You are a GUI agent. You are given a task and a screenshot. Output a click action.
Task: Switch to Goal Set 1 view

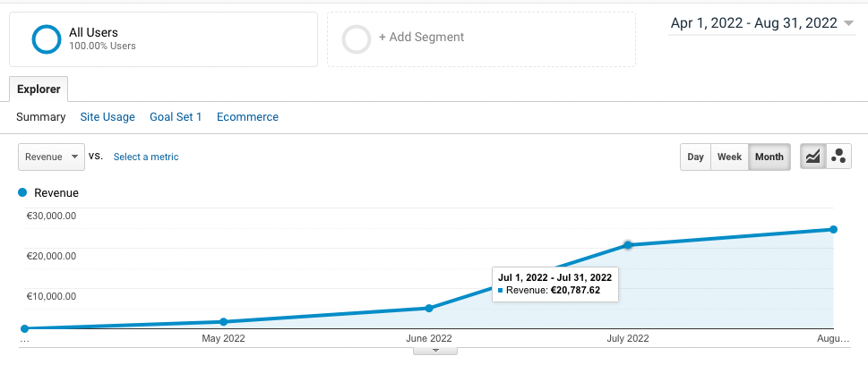pos(176,117)
